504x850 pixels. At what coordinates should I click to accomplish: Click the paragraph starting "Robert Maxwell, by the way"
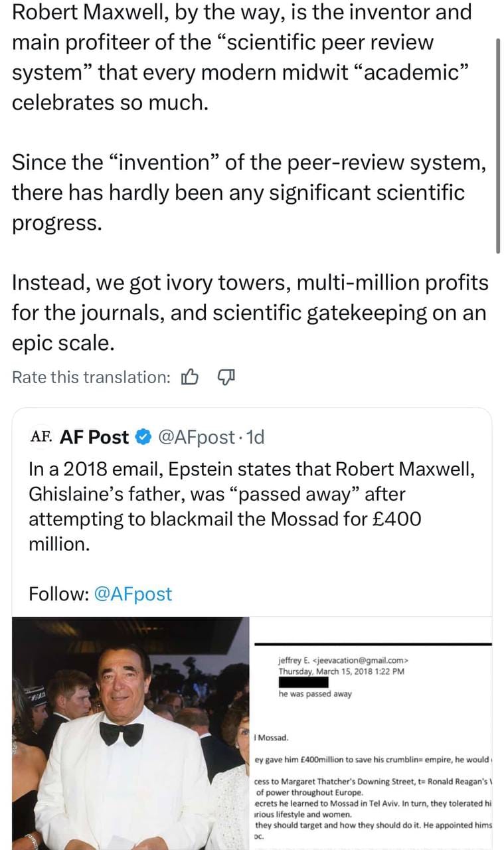242,57
